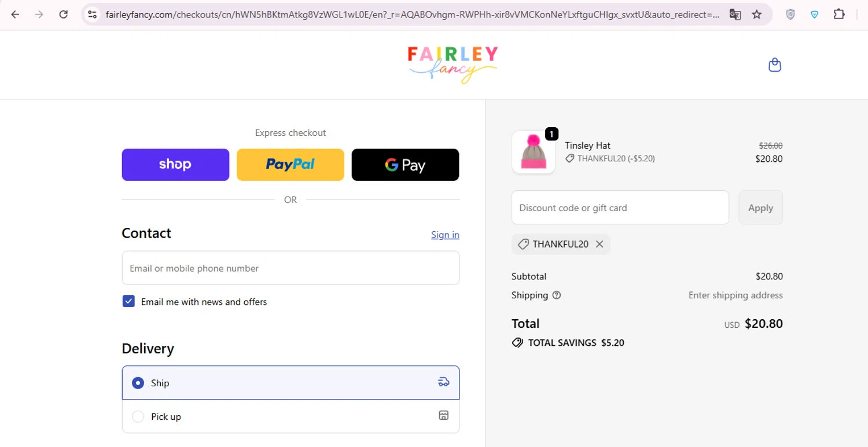
Task: Open site information icon in address bar
Action: (x=92, y=14)
